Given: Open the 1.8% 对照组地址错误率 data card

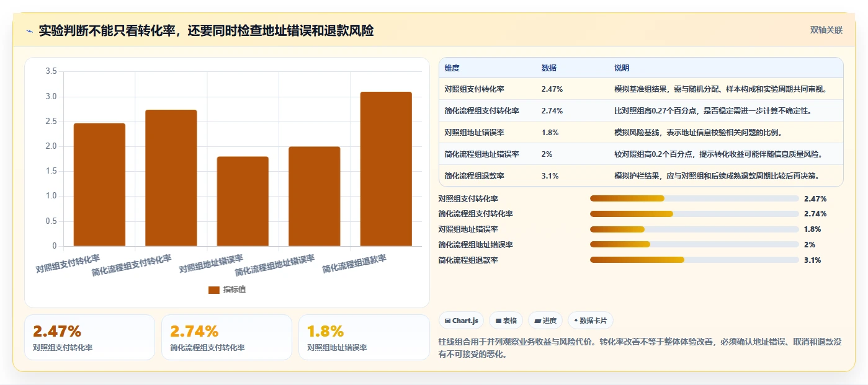Looking at the screenshot, I should click(364, 337).
